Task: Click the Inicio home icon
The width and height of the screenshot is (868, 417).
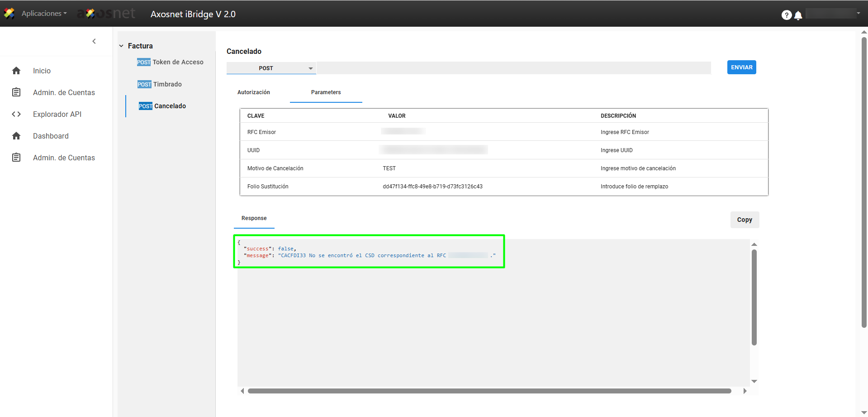Action: tap(16, 71)
